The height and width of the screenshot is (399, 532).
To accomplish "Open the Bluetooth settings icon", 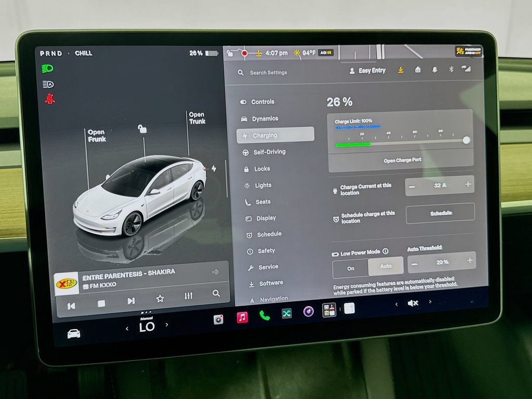I will pos(451,69).
